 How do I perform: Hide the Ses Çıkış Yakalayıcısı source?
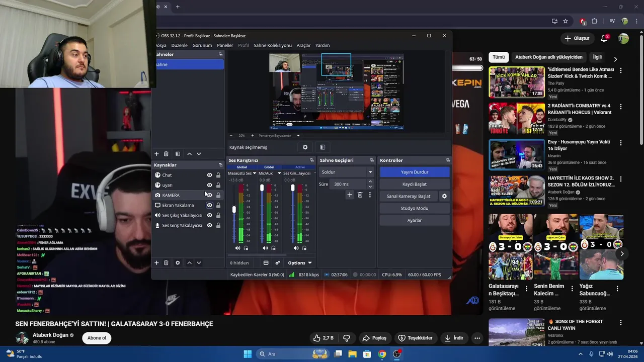(x=209, y=215)
